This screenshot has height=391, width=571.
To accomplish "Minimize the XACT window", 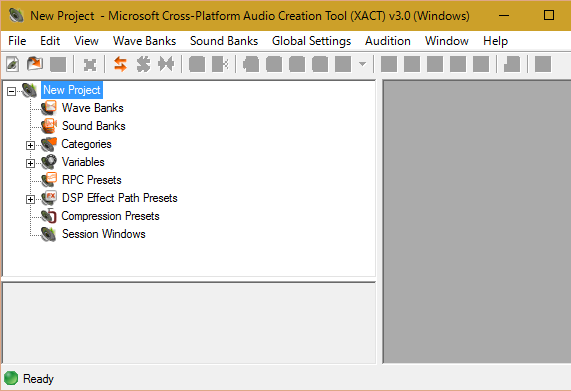I will pos(504,15).
